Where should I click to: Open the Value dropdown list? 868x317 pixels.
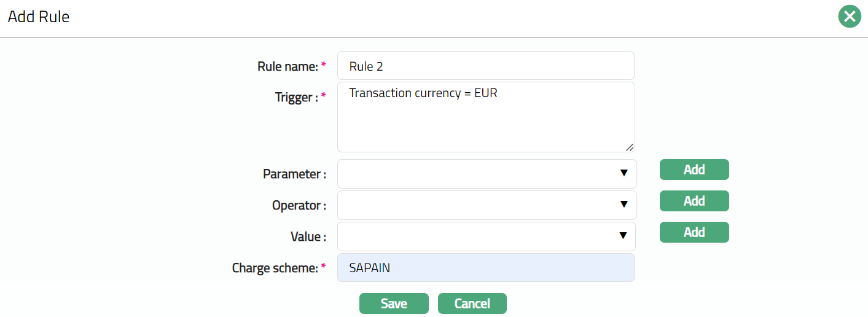[487, 237]
